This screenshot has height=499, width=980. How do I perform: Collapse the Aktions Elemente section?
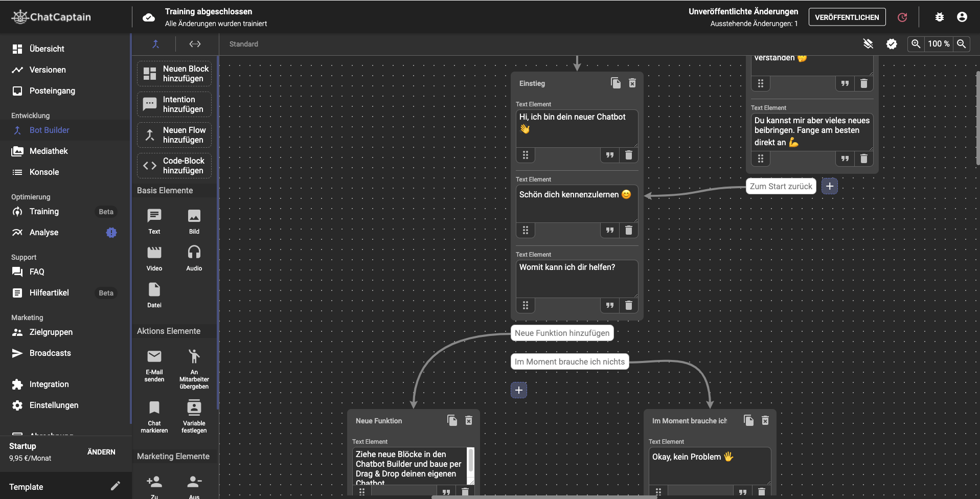pyautogui.click(x=169, y=331)
